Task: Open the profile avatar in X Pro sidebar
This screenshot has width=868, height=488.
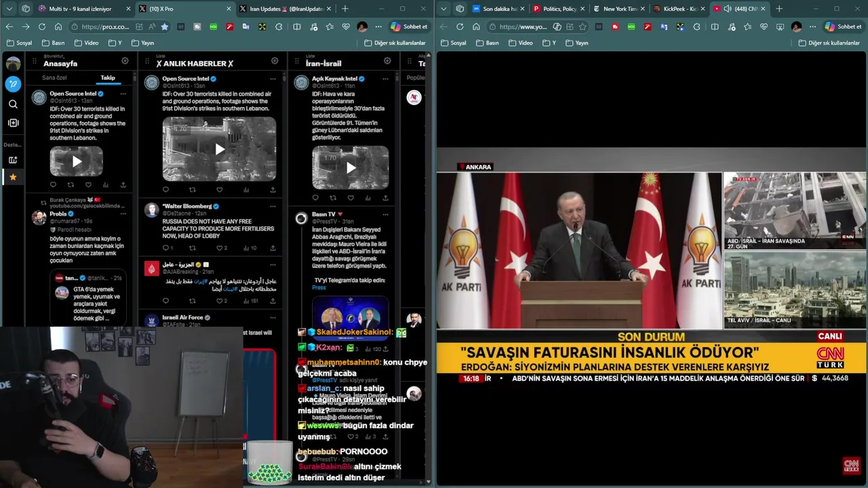Action: pos(13,64)
